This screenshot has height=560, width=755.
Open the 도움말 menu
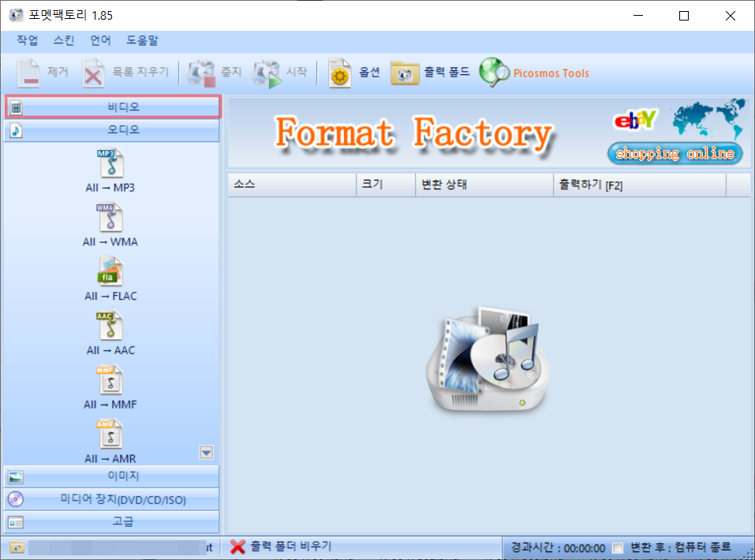coord(142,40)
